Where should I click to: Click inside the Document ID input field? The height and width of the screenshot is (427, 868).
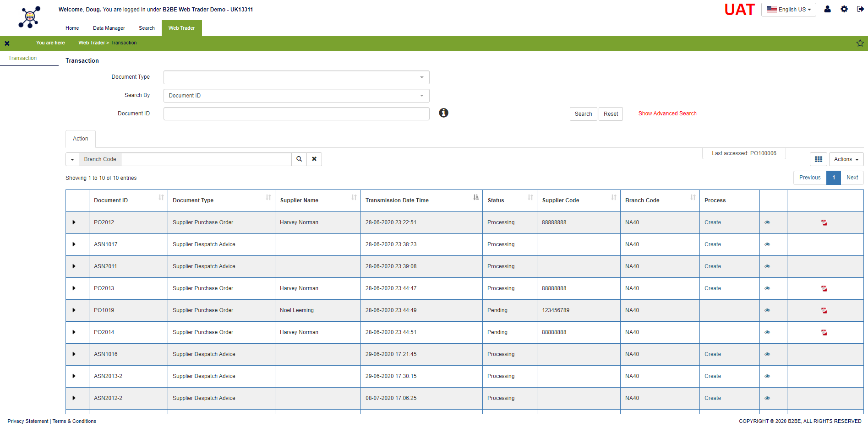[296, 114]
